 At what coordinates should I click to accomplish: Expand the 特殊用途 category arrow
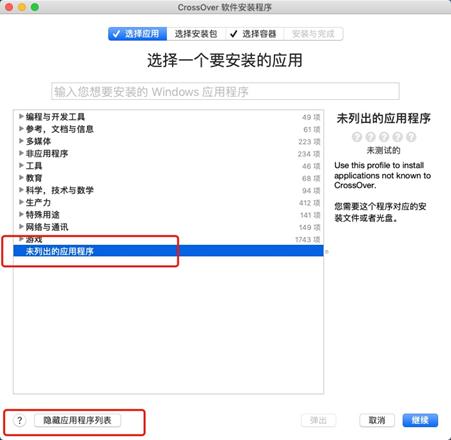point(21,214)
